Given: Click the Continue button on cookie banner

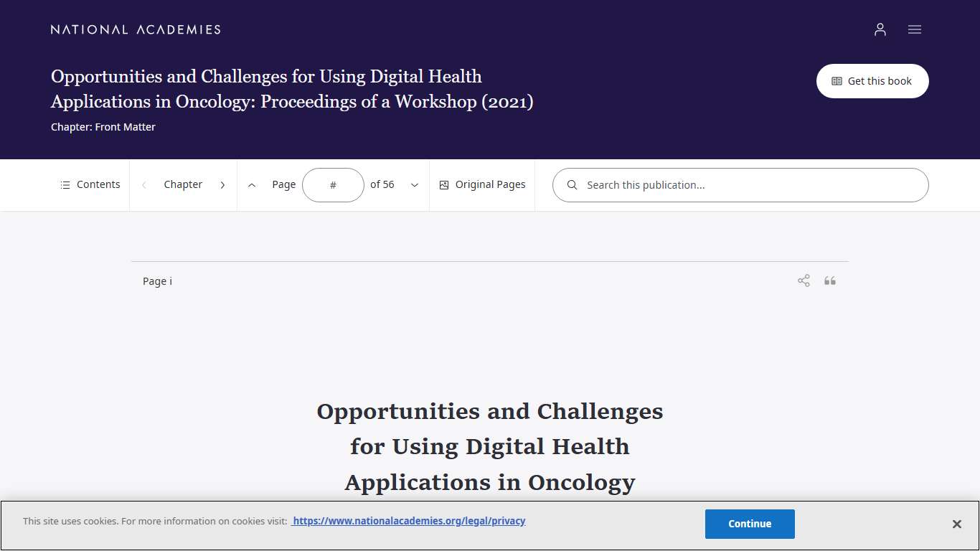Looking at the screenshot, I should pos(750,524).
